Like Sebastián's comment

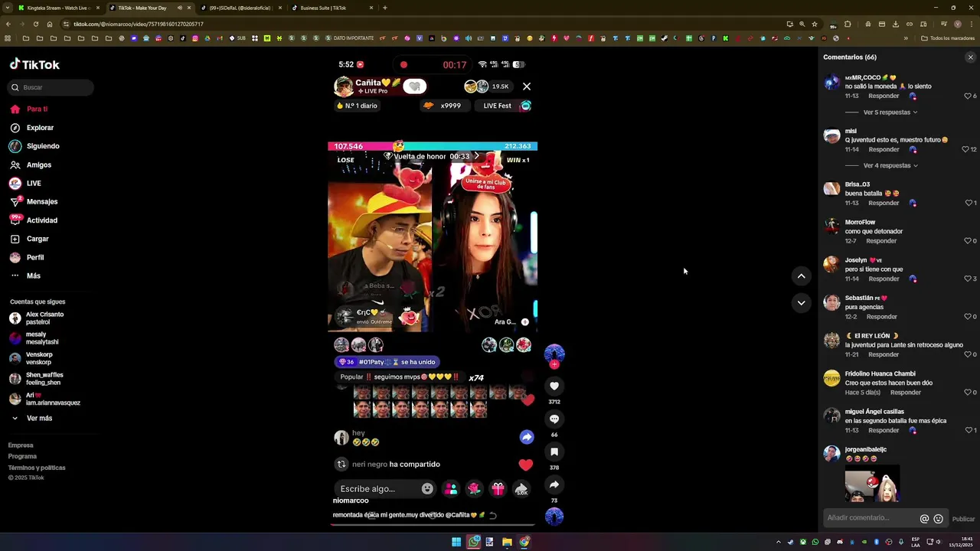[968, 317]
